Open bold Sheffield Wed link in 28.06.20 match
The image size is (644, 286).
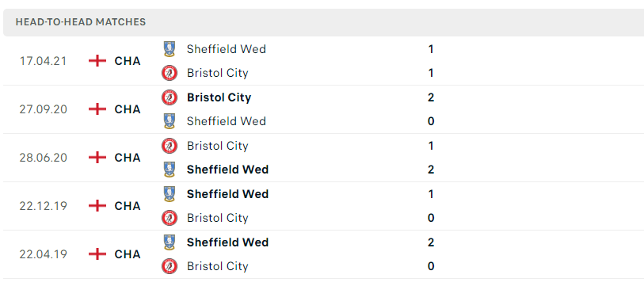click(x=227, y=170)
